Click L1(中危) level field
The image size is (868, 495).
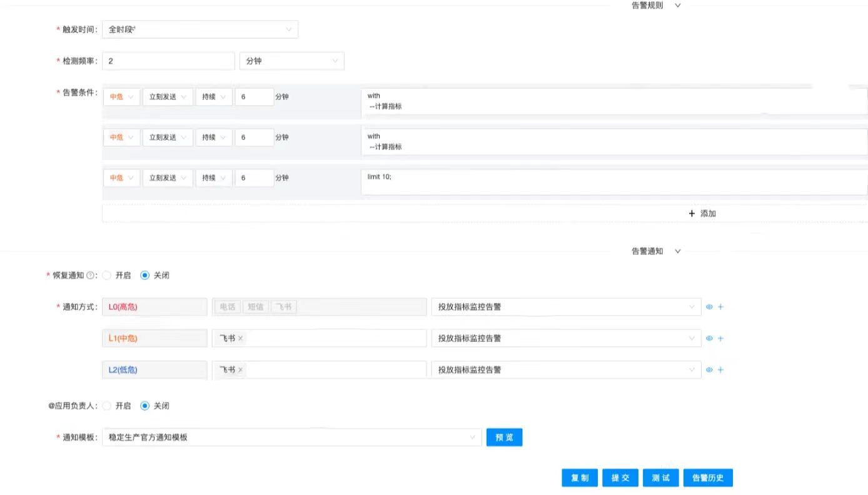[154, 338]
